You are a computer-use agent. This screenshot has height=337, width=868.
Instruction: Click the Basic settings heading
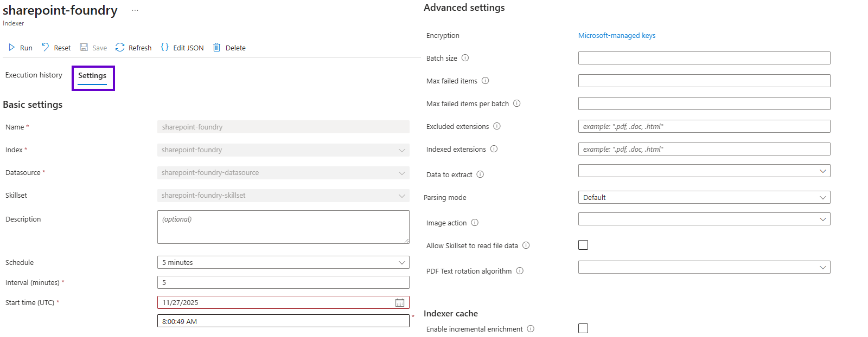[x=33, y=105]
